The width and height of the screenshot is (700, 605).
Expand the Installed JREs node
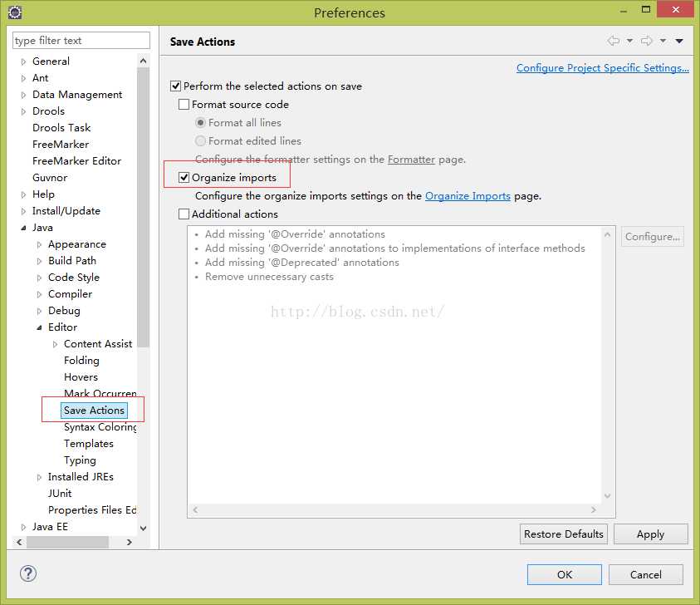coord(39,477)
